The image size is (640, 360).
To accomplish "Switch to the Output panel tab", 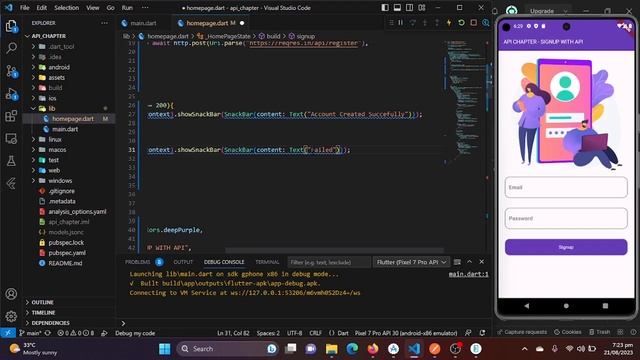I will pos(183,262).
